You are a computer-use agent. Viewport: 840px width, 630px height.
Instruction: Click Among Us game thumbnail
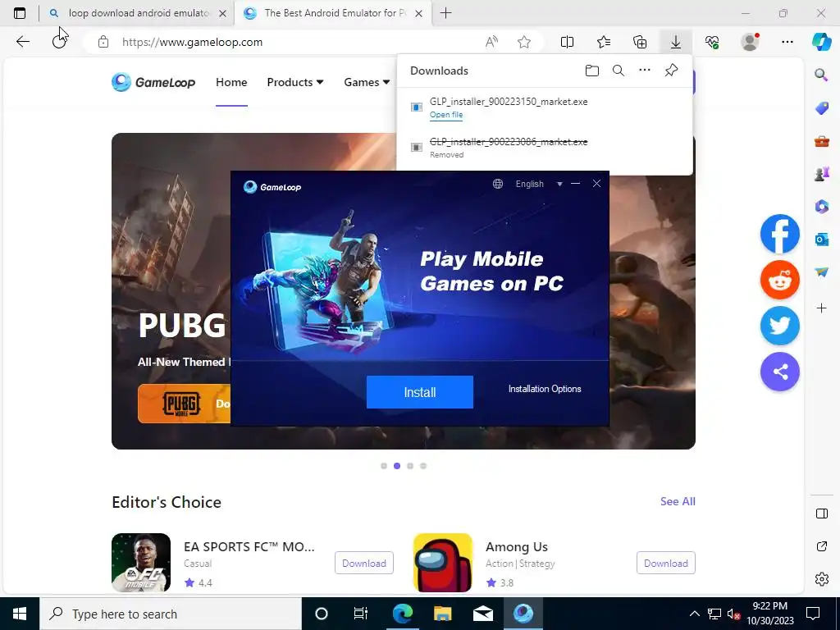(442, 563)
